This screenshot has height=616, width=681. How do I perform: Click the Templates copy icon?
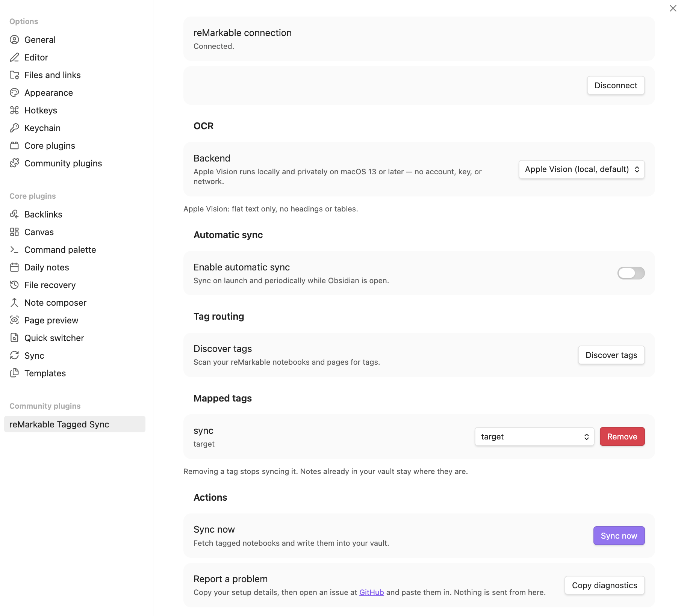click(x=14, y=373)
